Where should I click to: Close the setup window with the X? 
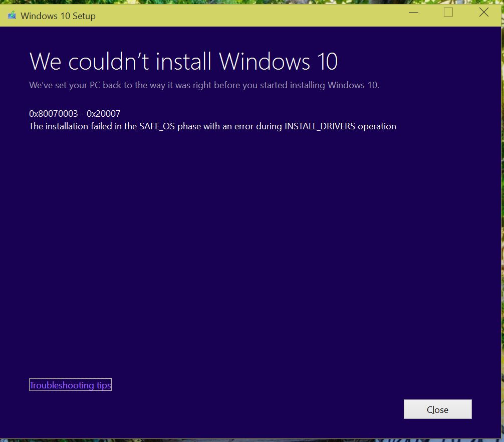483,13
